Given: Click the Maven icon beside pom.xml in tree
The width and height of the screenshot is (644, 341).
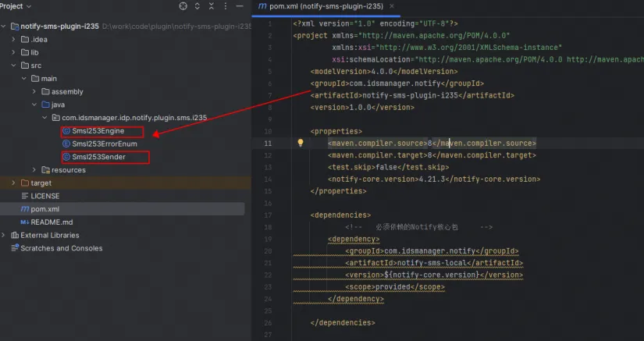Looking at the screenshot, I should pyautogui.click(x=25, y=209).
